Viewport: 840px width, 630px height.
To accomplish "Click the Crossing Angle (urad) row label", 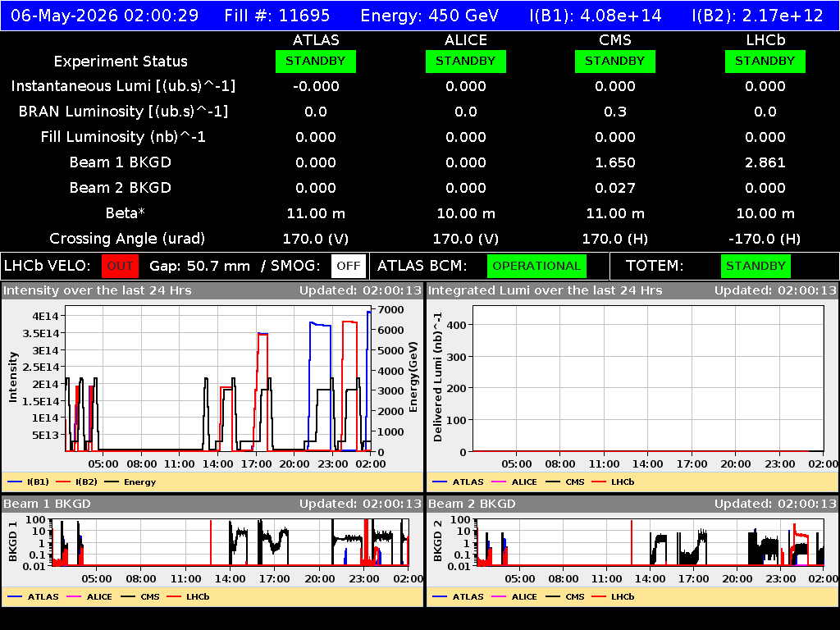I will click(x=127, y=239).
